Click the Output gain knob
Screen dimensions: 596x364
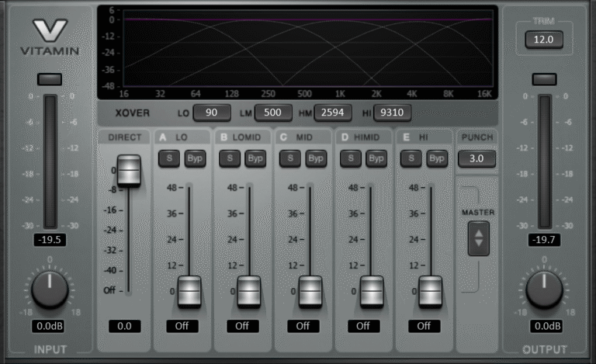(x=544, y=289)
